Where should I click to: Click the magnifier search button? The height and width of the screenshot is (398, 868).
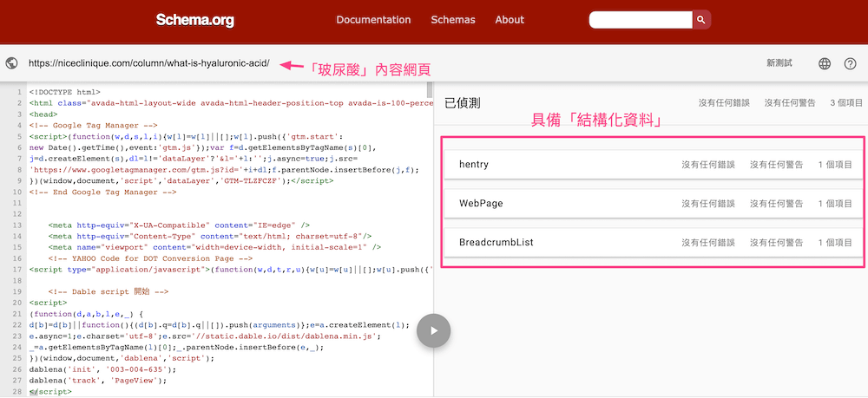pos(701,20)
